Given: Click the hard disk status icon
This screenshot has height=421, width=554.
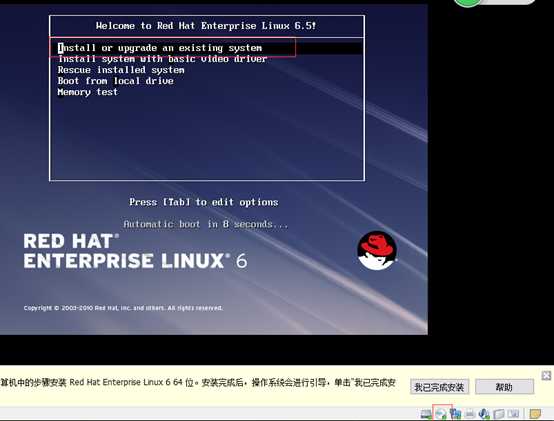Looking at the screenshot, I should pos(426,414).
